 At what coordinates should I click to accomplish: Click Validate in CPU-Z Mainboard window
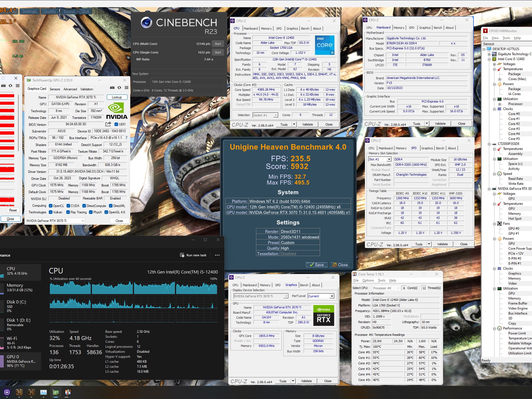click(440, 124)
